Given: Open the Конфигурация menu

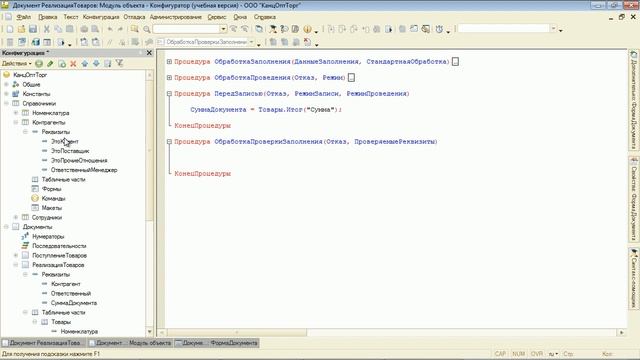Looking at the screenshot, I should [x=101, y=17].
